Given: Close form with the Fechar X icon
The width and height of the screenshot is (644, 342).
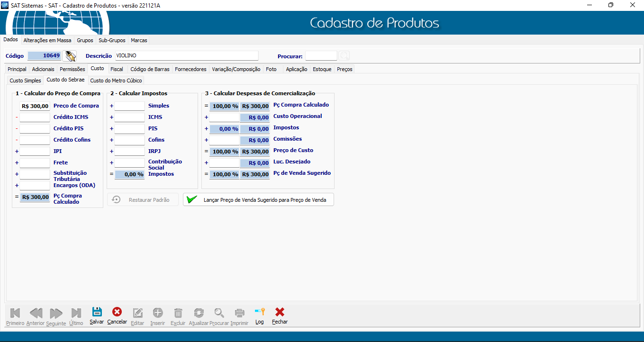Looking at the screenshot, I should [280, 313].
